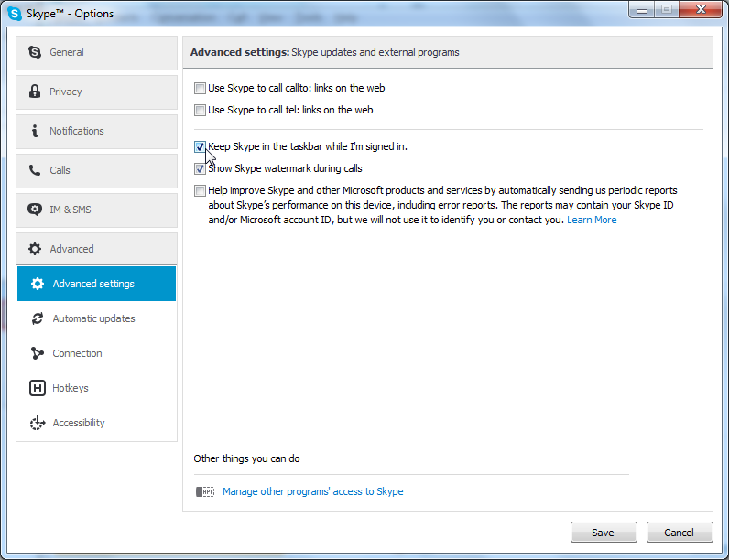
Task: Click the Connection nodes icon
Action: [x=38, y=353]
